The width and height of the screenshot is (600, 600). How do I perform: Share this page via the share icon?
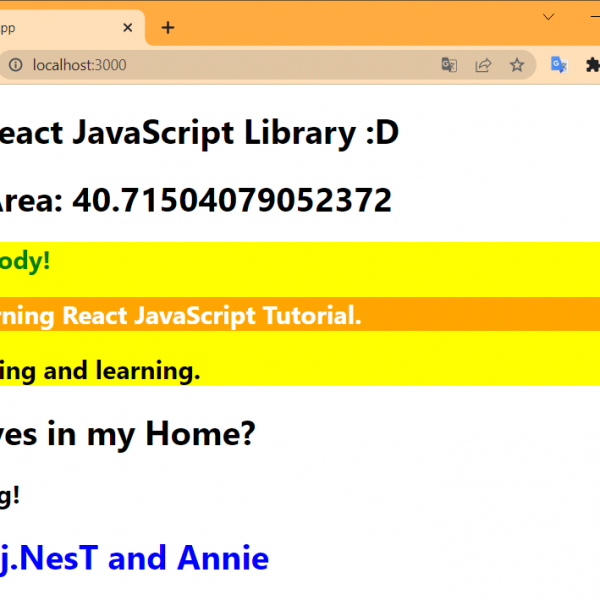click(x=483, y=65)
